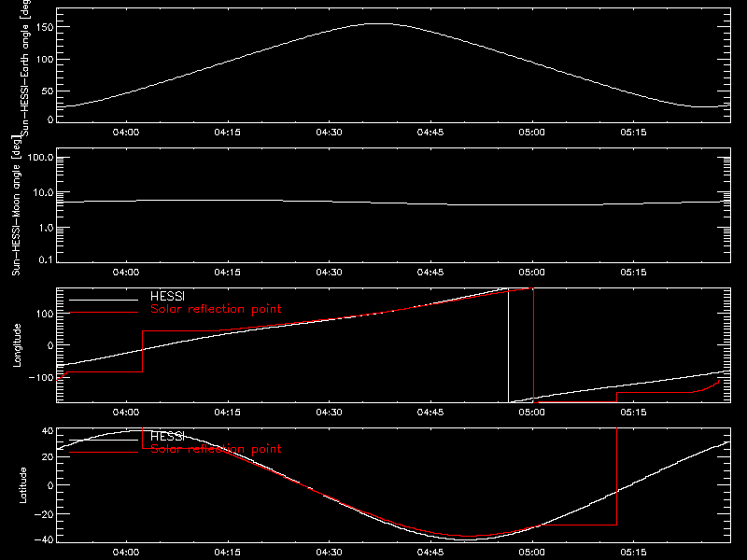Click 05:00 under the Latitude plot

pos(531,552)
